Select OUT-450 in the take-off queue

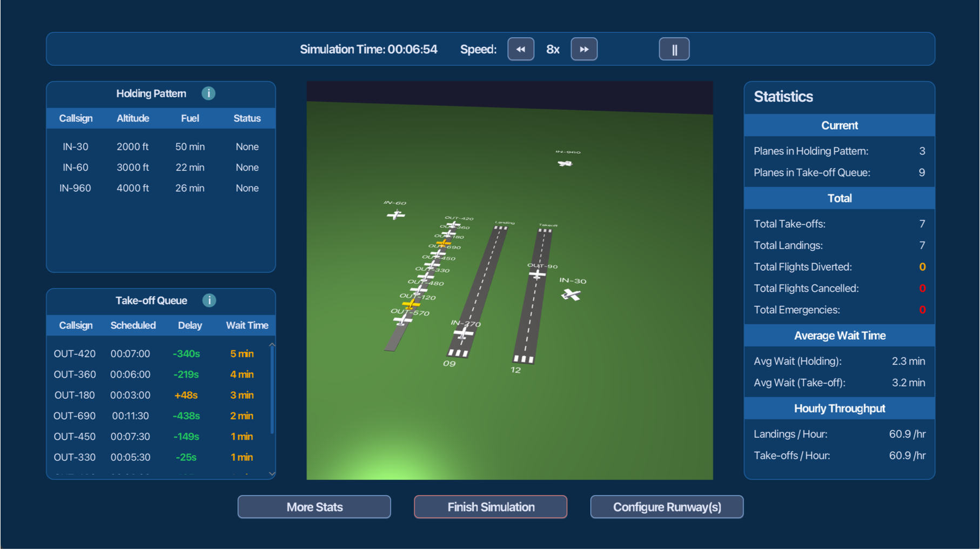[x=158, y=436]
